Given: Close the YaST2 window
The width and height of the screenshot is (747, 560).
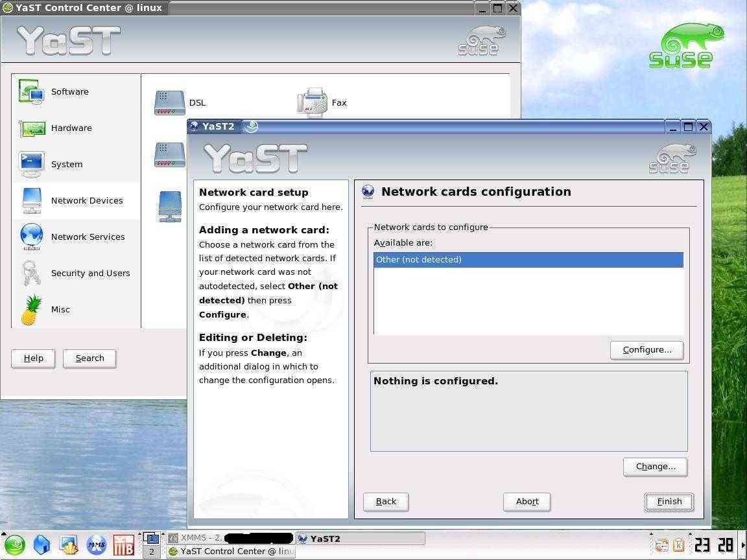Looking at the screenshot, I should [x=704, y=126].
